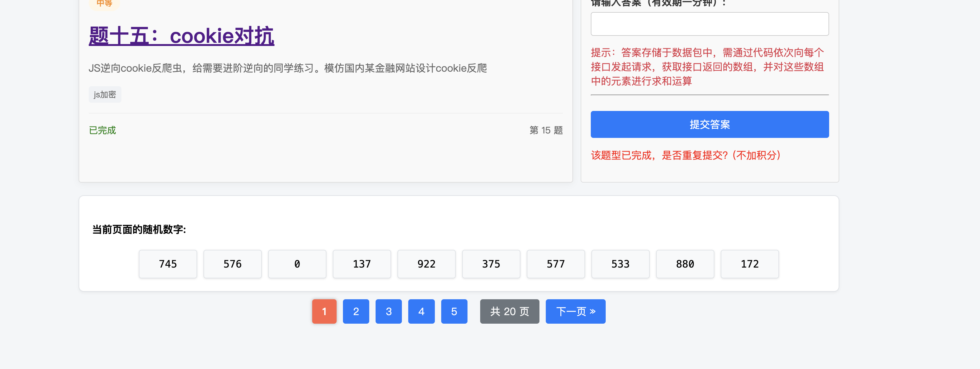Select the random number box 576
The image size is (980, 369).
232,264
